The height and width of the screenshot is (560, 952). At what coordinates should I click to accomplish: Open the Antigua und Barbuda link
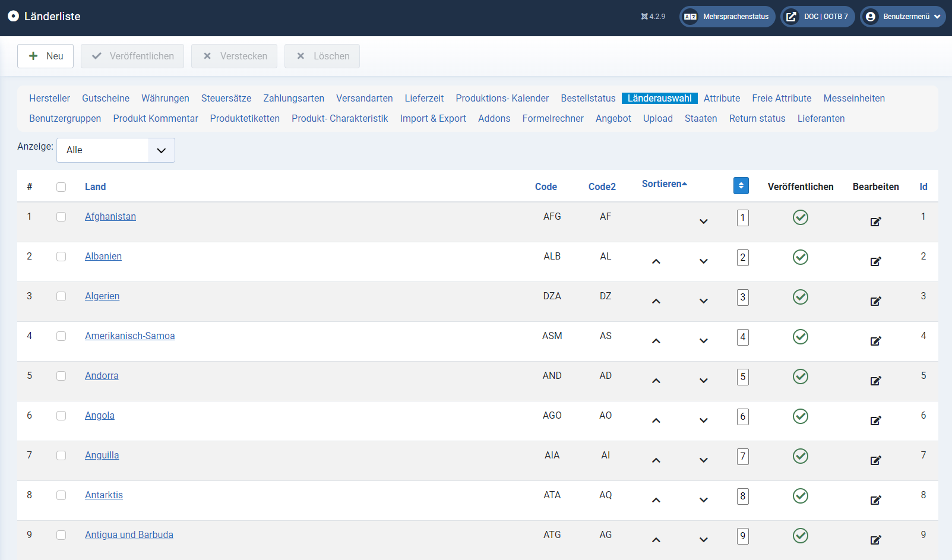[x=129, y=535]
